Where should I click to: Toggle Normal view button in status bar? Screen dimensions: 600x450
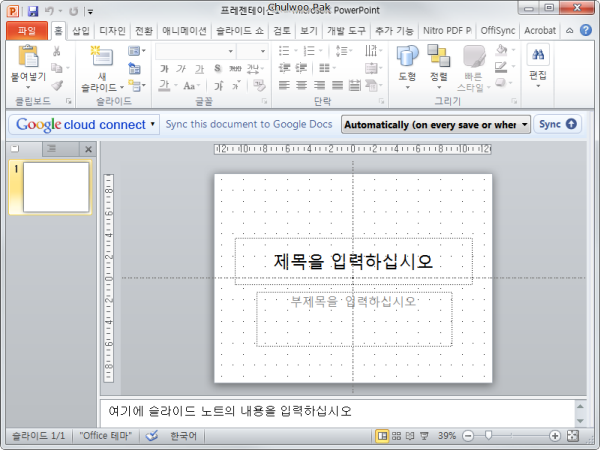382,435
